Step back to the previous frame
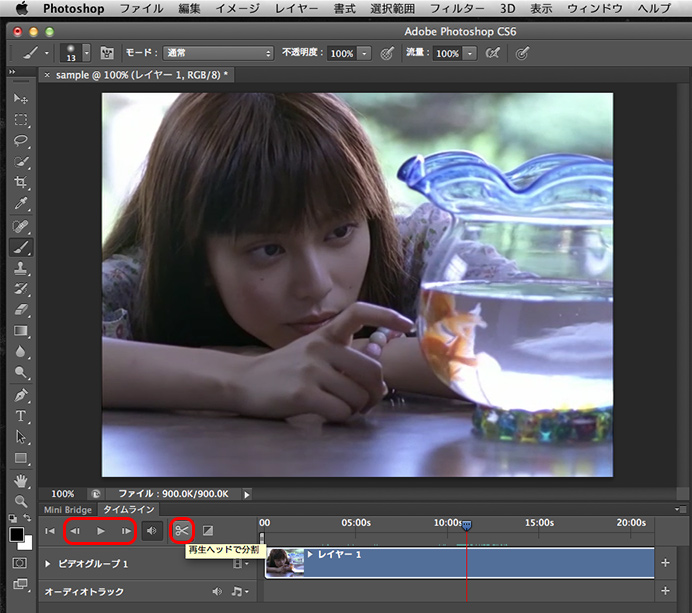The image size is (692, 613). pyautogui.click(x=75, y=531)
